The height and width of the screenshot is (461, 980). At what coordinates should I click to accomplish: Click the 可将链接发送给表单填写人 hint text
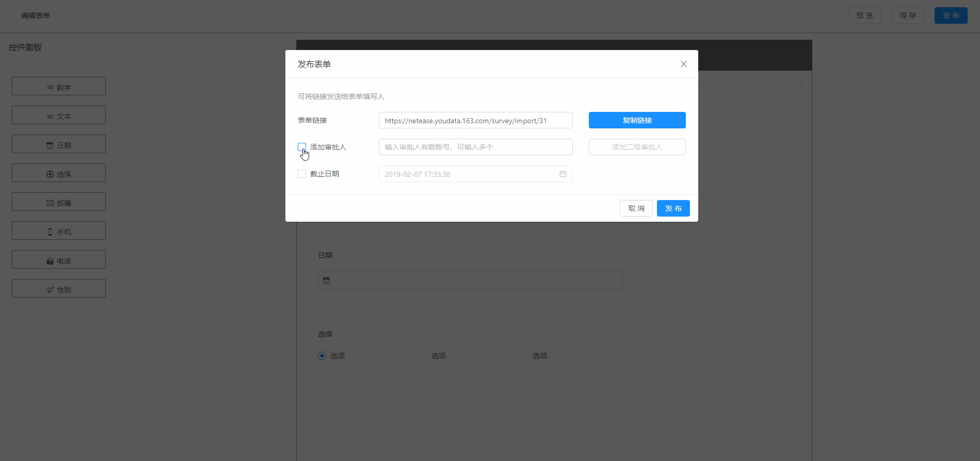(341, 96)
